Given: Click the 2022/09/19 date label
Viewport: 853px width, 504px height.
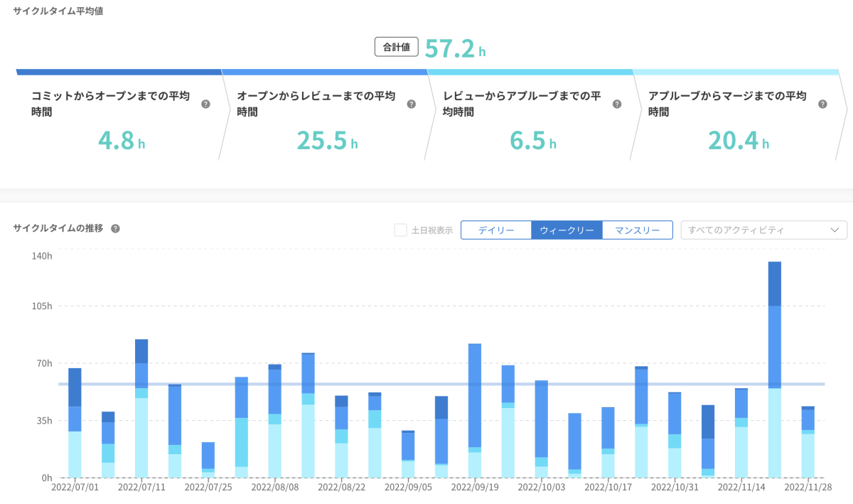Looking at the screenshot, I should click(x=475, y=488).
